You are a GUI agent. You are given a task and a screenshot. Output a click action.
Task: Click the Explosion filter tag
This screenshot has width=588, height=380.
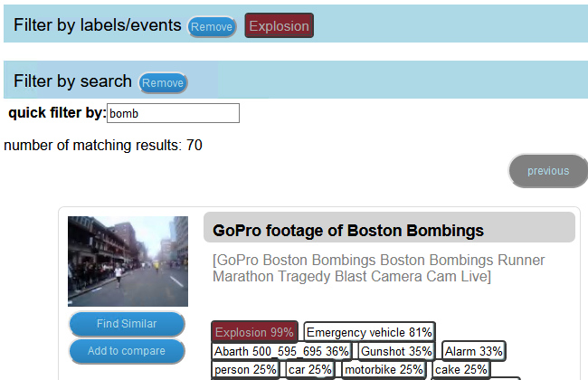279,26
